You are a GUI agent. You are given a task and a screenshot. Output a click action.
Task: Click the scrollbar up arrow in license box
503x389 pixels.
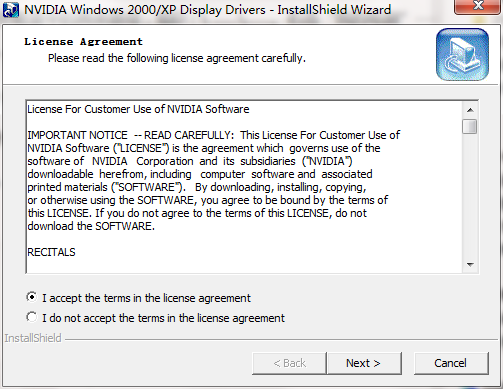click(470, 110)
